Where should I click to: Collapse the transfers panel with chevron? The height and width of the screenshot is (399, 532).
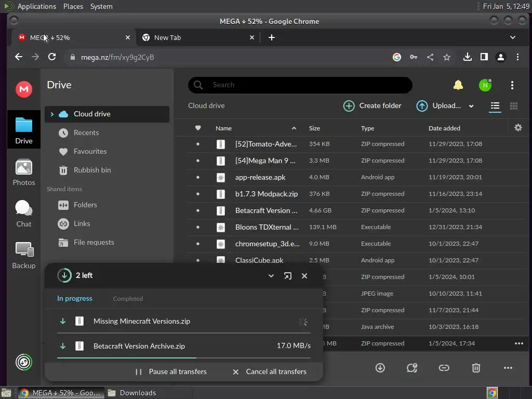pos(271,276)
